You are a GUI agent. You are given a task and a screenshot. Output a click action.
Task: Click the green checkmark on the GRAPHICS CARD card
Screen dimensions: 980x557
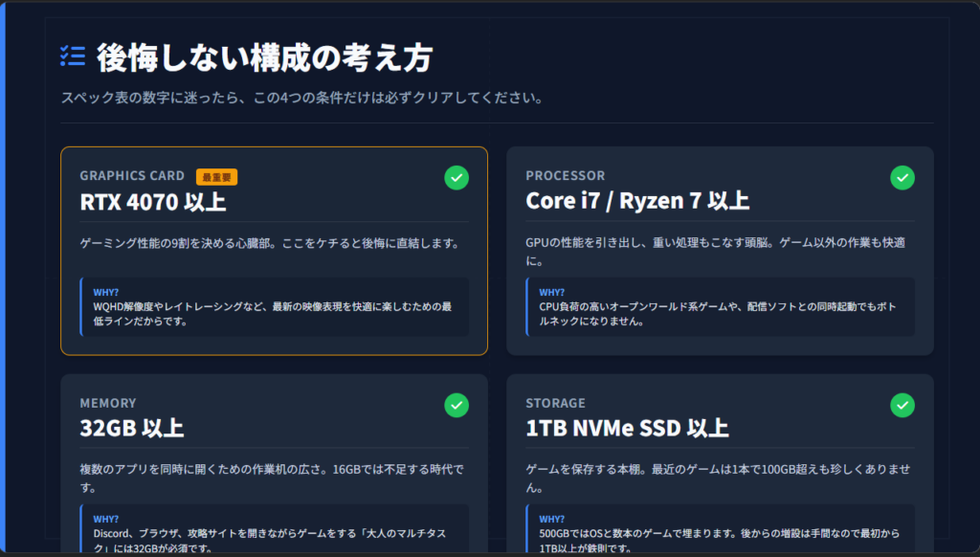457,177
